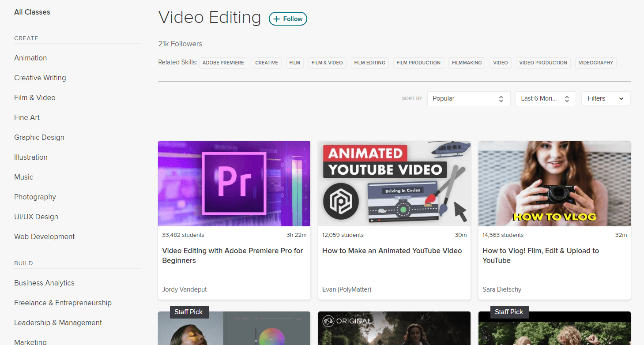Image resolution: width=644 pixels, height=345 pixels.
Task: Go to the Music category
Action: click(24, 177)
